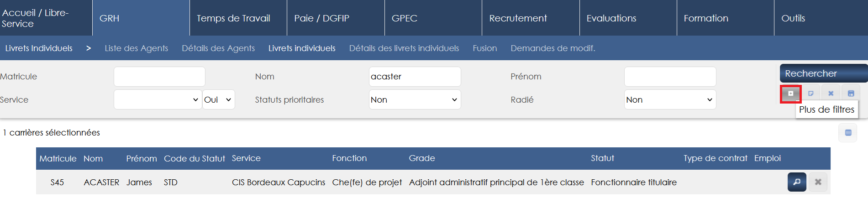Switch to Liste des Agents tab
The width and height of the screenshot is (868, 203).
[x=136, y=48]
